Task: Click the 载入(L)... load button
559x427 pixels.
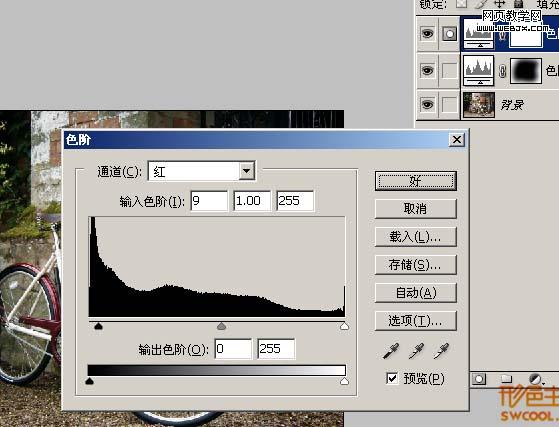Action: pyautogui.click(x=416, y=237)
